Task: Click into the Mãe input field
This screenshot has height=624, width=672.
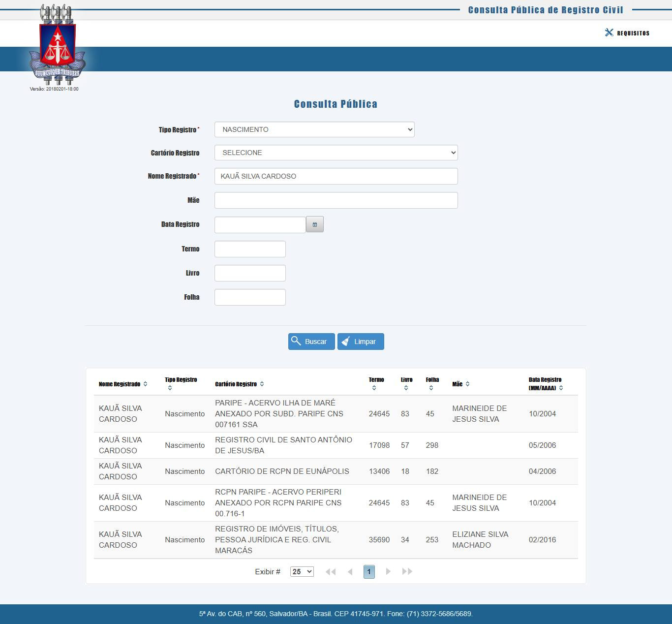Action: 336,200
